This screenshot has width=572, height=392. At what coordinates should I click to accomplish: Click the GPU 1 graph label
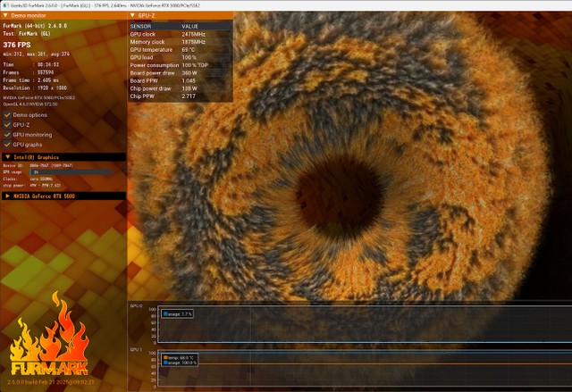point(136,349)
